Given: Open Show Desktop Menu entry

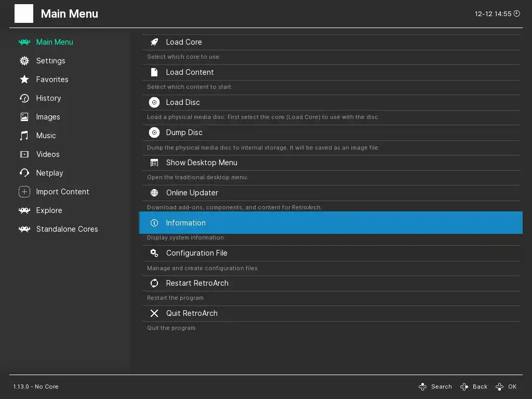Looking at the screenshot, I should (202, 163).
